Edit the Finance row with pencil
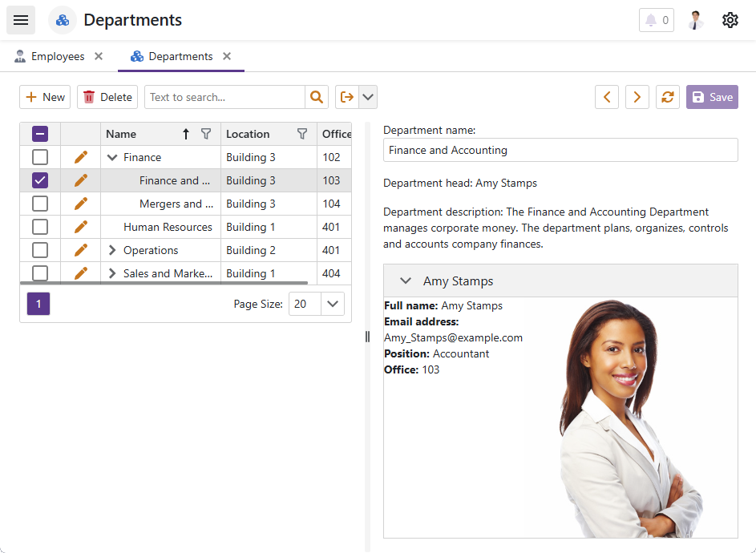 [x=81, y=157]
